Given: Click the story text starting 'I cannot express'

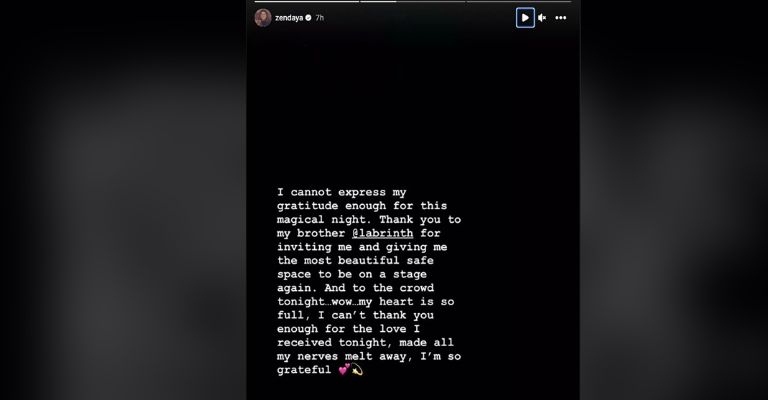Looking at the screenshot, I should (369, 281).
